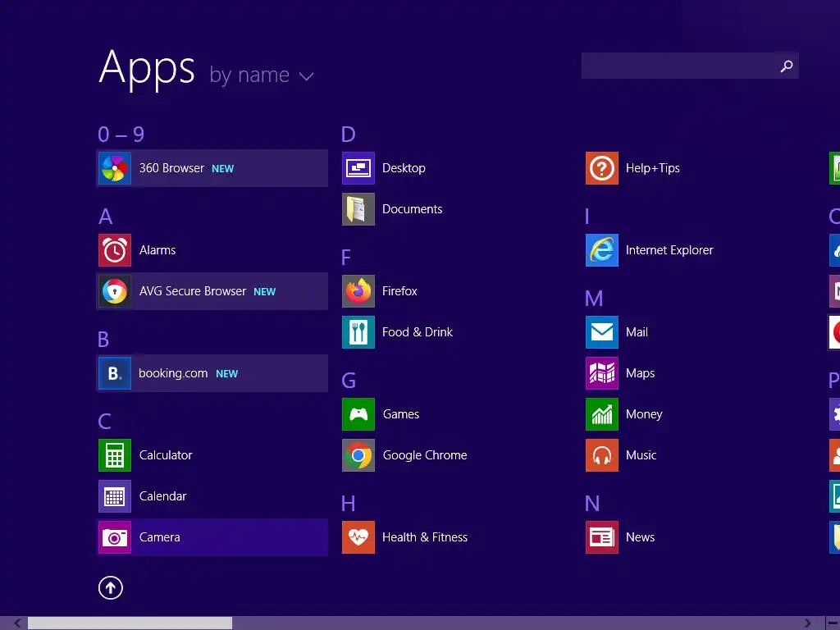Open the Food & Drink icon

358,332
